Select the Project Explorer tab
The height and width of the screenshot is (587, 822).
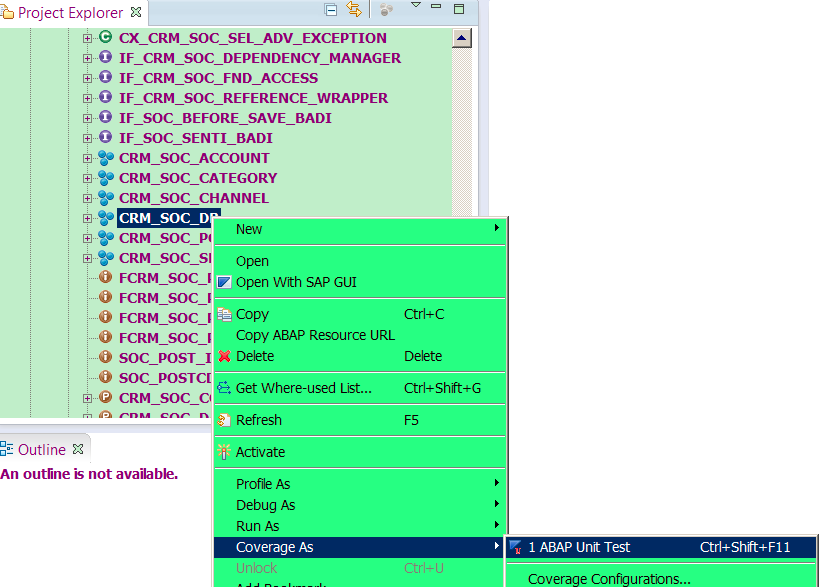[71, 13]
